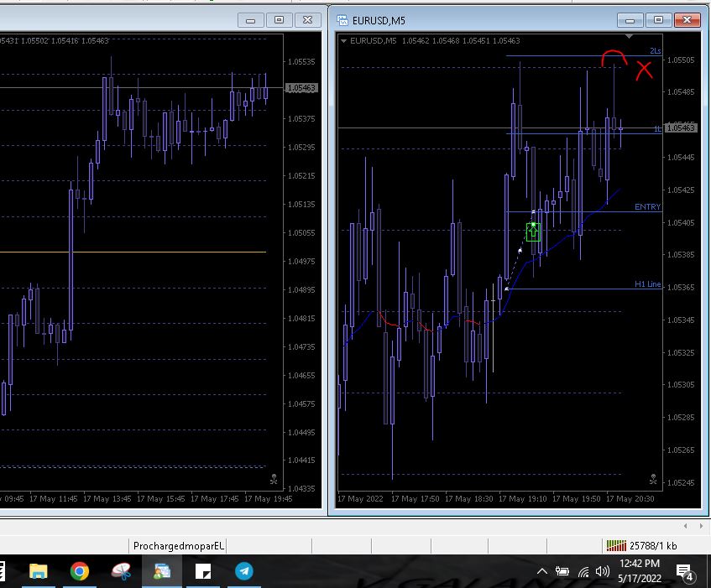This screenshot has width=711, height=588.
Task: Click the battery icon in the system tray
Action: 562,572
